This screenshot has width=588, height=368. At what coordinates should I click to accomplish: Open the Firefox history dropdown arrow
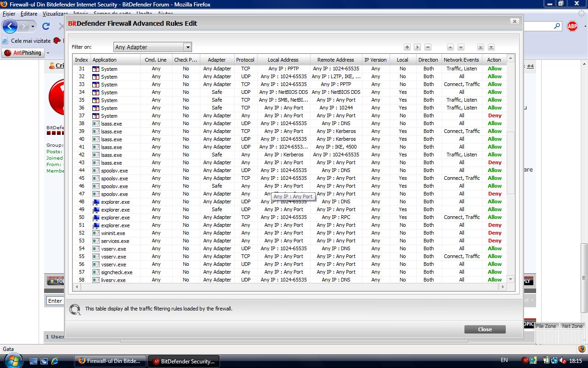(33, 27)
